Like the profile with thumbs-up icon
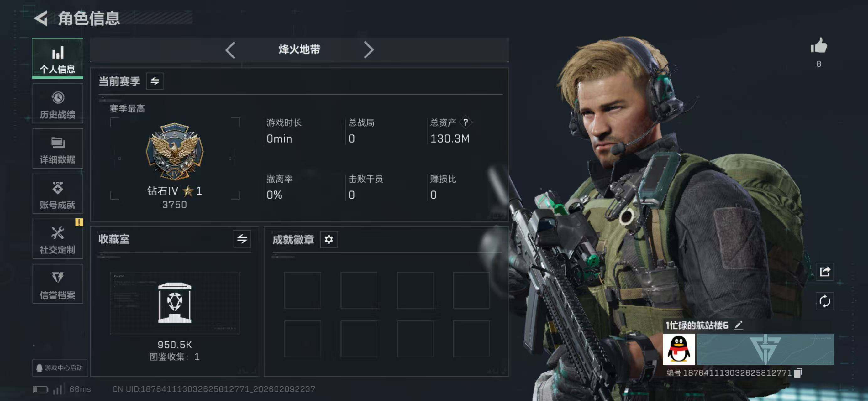The width and height of the screenshot is (868, 401). pyautogui.click(x=818, y=45)
